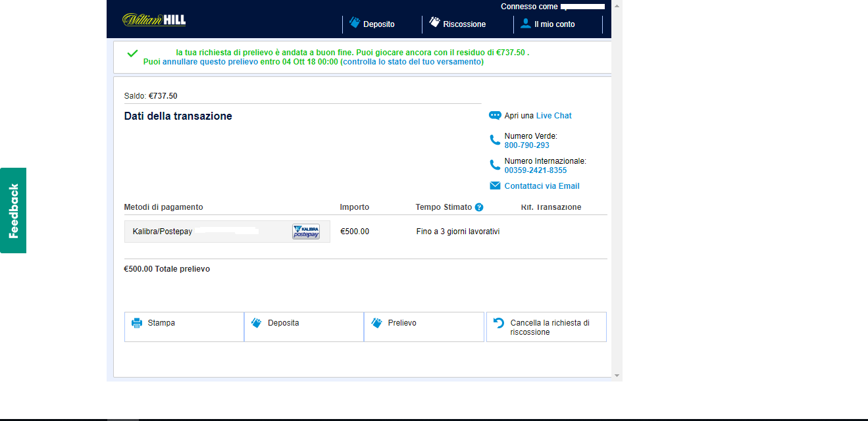Click the 'Dati della transazione' heading

[178, 116]
